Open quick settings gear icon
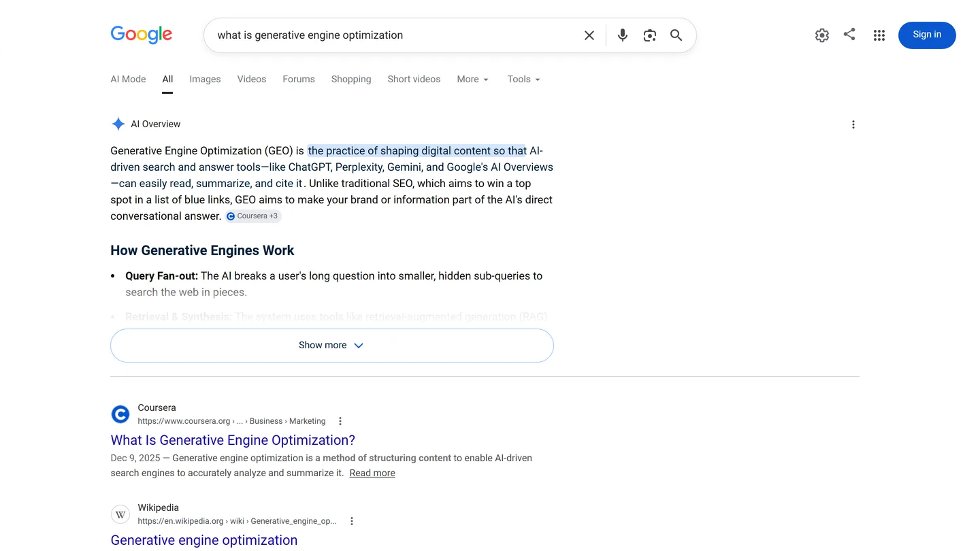980x551 pixels. 822,35
